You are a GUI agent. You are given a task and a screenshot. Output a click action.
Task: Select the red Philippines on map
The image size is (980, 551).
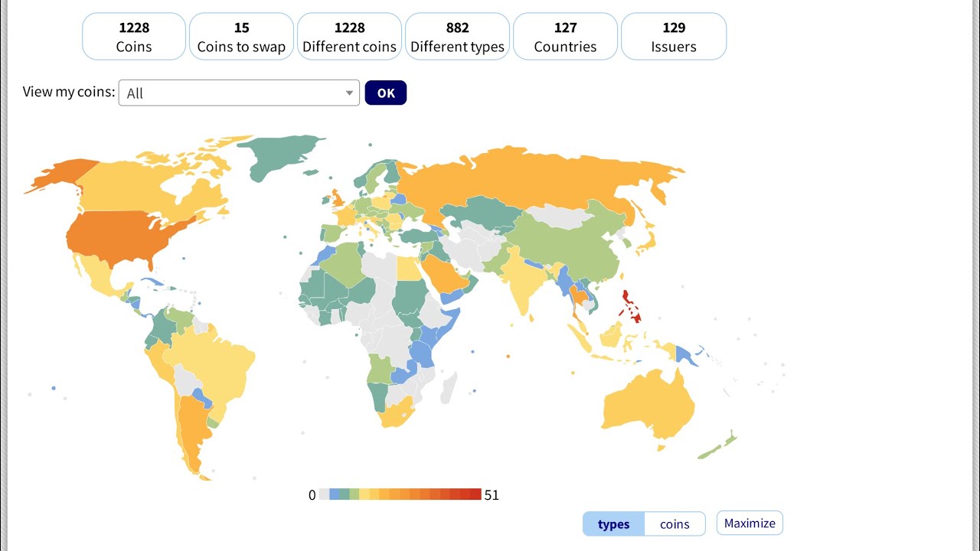[632, 308]
